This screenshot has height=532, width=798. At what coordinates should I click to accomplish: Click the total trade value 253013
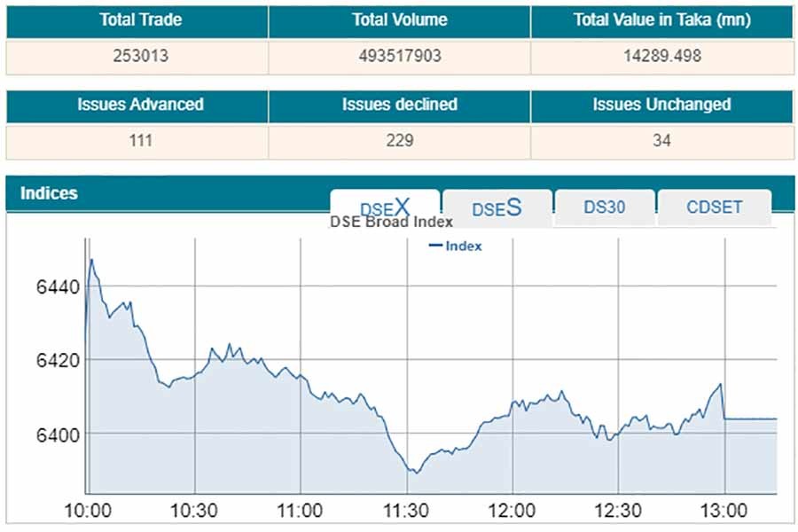[x=137, y=56]
